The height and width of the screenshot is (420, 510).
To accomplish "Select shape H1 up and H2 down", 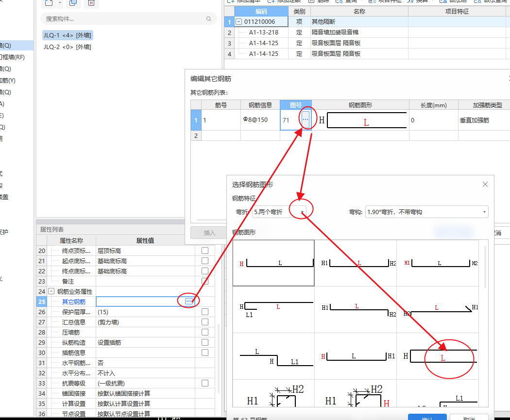I will [x=356, y=309].
